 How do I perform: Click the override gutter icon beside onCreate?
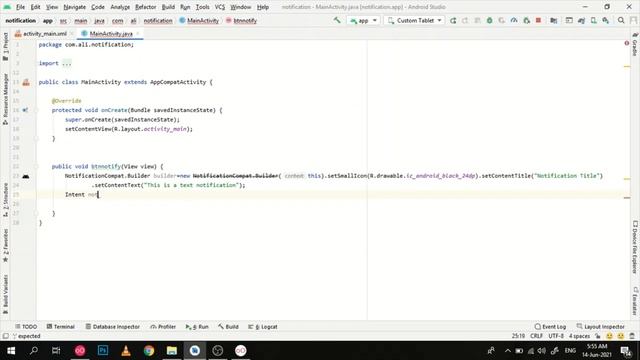click(x=25, y=110)
